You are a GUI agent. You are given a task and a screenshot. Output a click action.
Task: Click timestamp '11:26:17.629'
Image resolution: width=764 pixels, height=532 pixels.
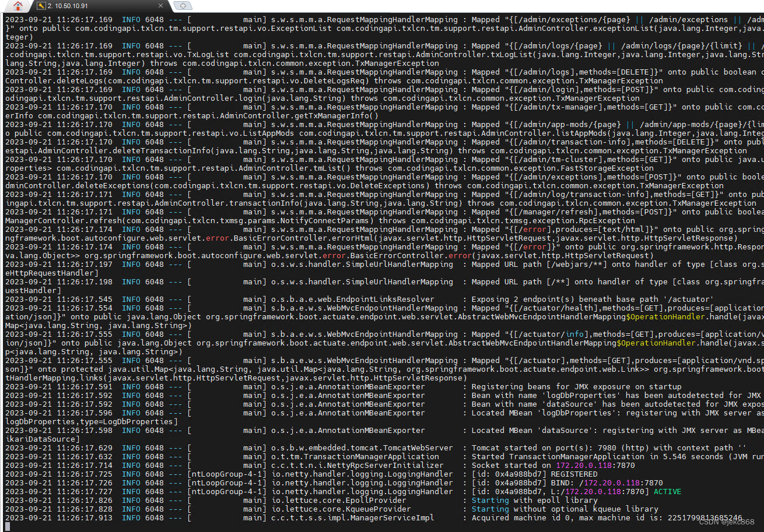click(85, 448)
